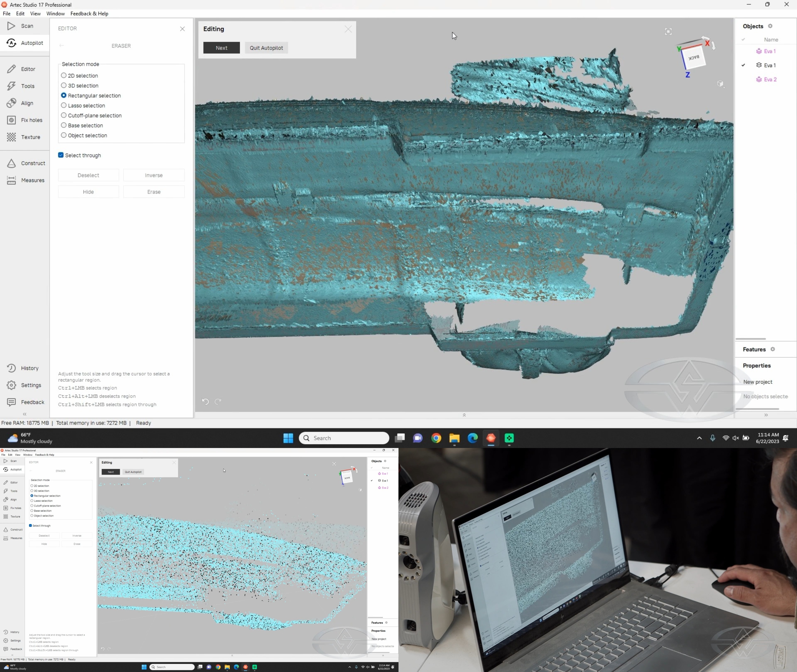Select Base selection mode

[x=64, y=125]
